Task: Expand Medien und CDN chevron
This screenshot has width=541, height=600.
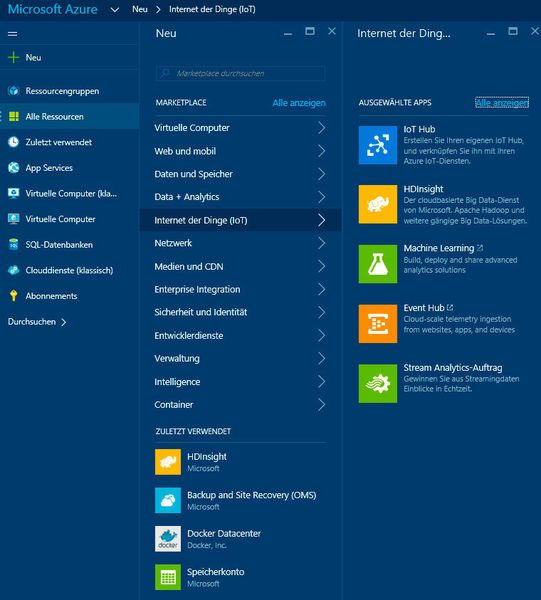Action: (x=322, y=266)
